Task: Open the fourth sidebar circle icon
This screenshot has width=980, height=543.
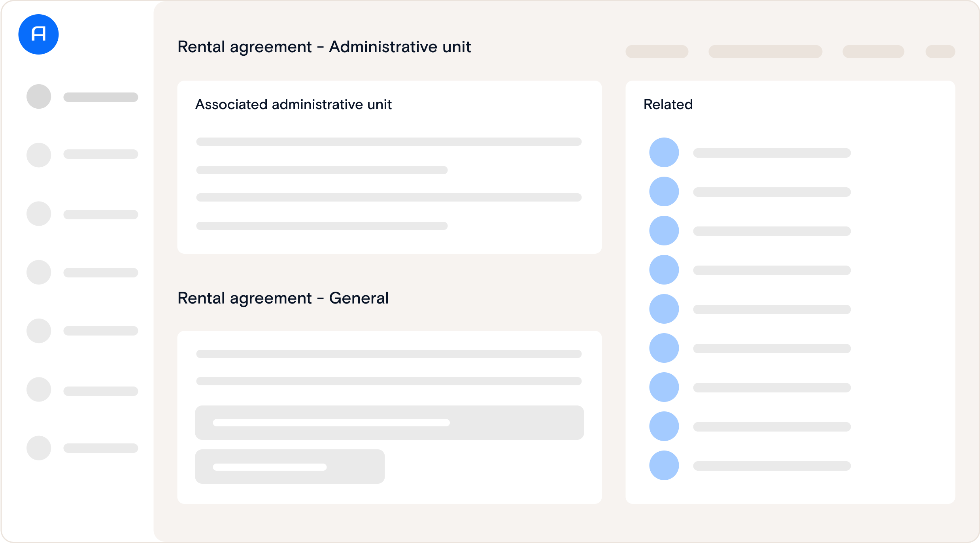Action: [39, 272]
